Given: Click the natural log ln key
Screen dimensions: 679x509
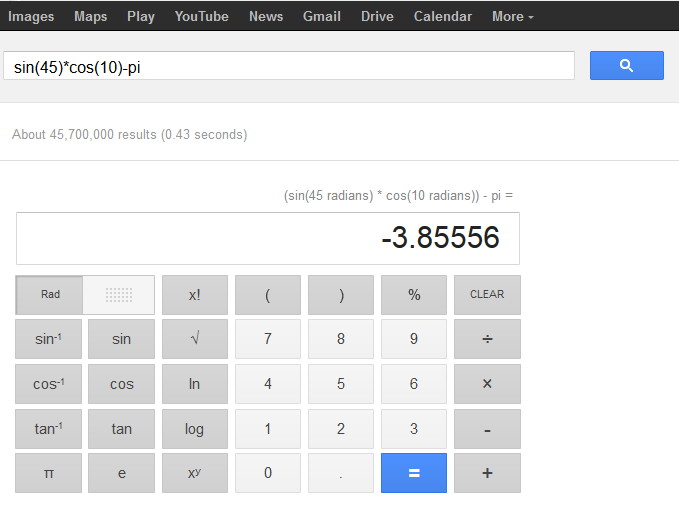Looking at the screenshot, I should [195, 384].
